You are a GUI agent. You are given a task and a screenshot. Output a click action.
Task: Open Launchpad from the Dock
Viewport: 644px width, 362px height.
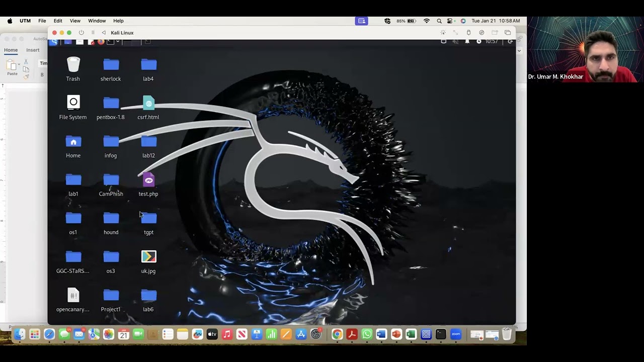[34, 334]
